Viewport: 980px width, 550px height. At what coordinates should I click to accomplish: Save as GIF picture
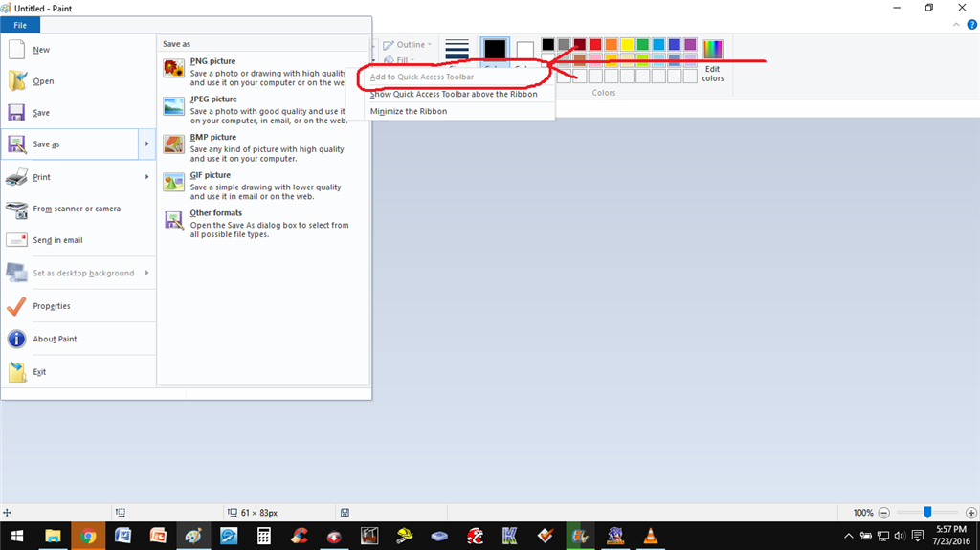[x=262, y=186]
